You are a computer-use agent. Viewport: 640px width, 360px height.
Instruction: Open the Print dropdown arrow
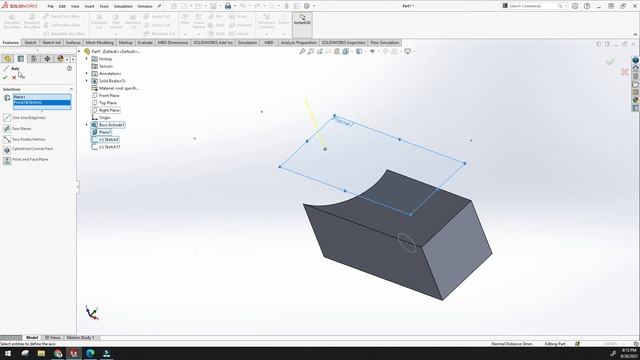point(235,6)
